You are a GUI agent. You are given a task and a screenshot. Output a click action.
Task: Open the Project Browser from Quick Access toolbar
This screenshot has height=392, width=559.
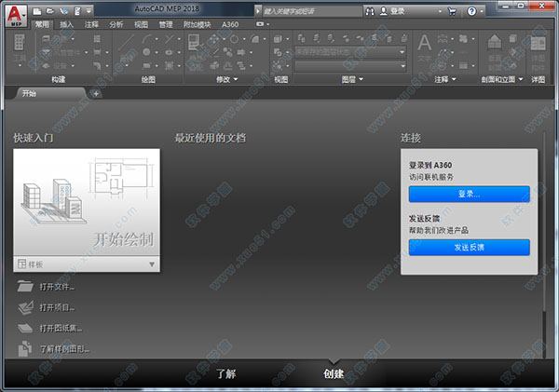click(63, 11)
